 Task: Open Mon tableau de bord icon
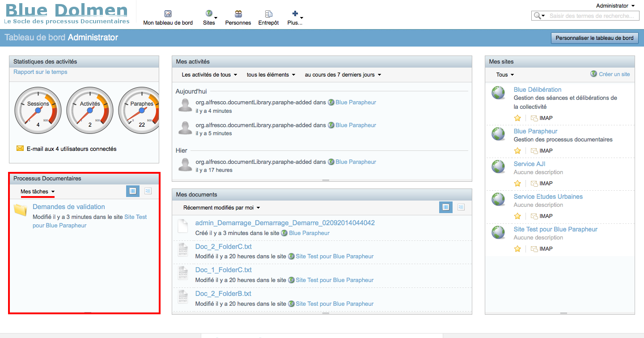point(168,14)
